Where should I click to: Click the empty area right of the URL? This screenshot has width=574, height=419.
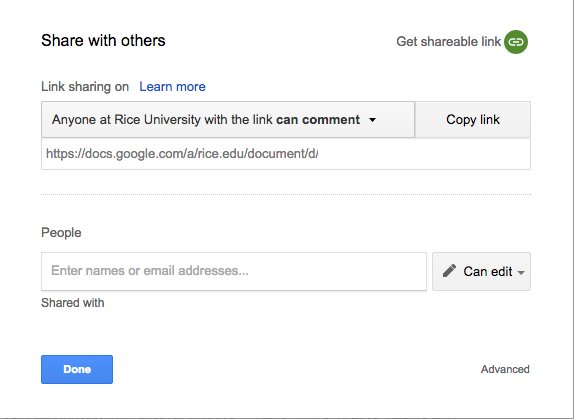(x=425, y=154)
